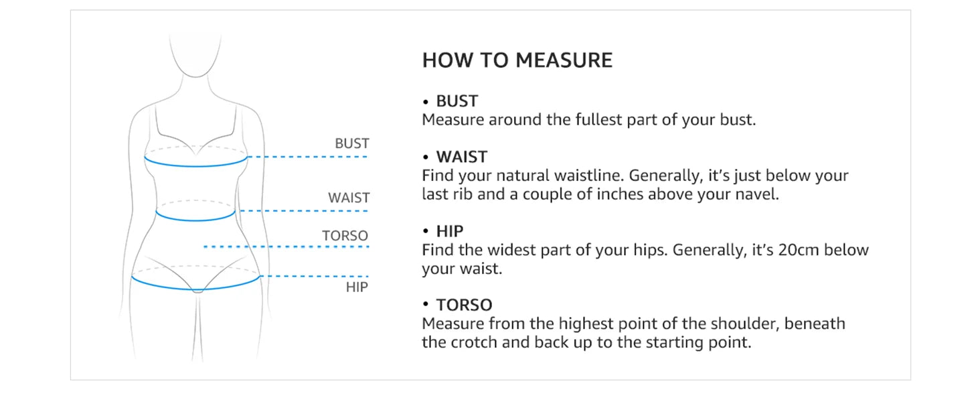This screenshot has height=402, width=980.
Task: Select the BUST label beside the diagram
Action: tap(351, 143)
